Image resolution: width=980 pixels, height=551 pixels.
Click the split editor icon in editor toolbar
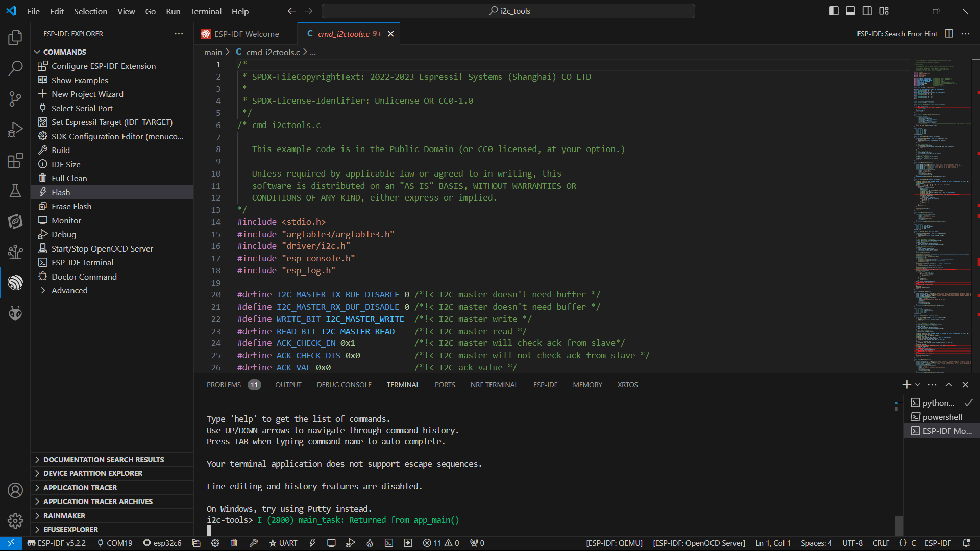coord(949,34)
